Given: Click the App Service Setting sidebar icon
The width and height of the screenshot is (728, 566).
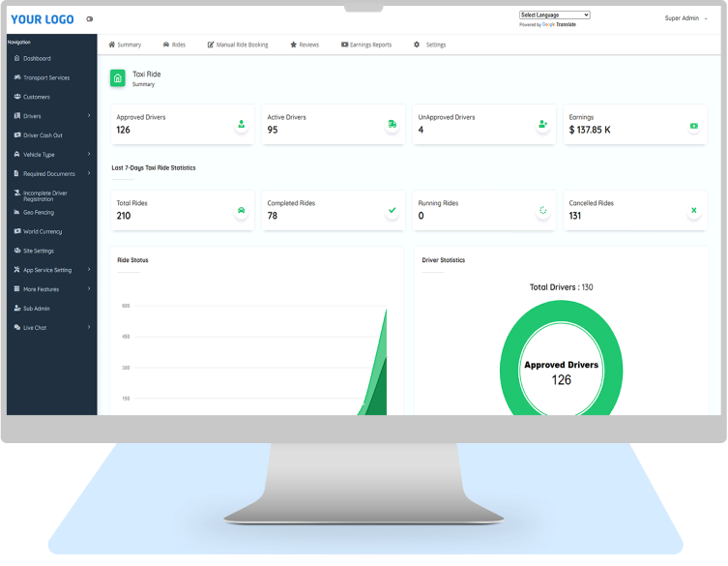Looking at the screenshot, I should (x=17, y=270).
